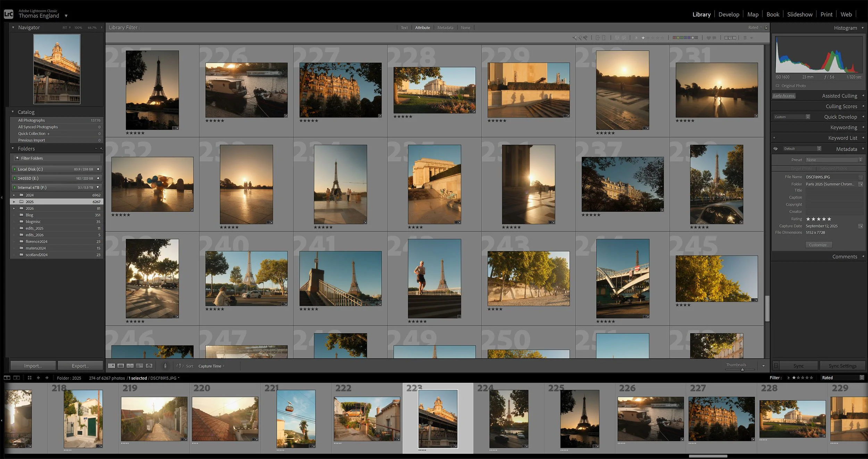Switch to Loupe view in toolbar
This screenshot has width=868, height=459.
[x=120, y=366]
